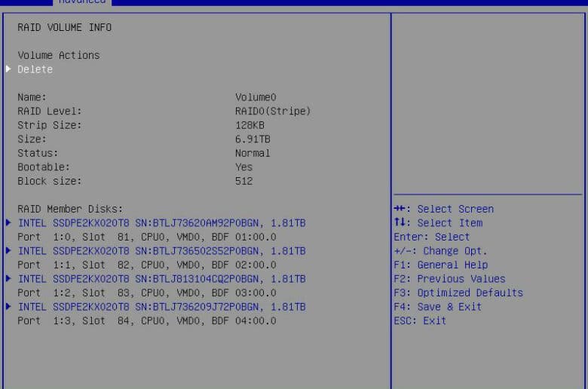Image resolution: width=588 pixels, height=389 pixels.
Task: Click the RAID VOLUME INFO heading
Action: click(x=65, y=27)
